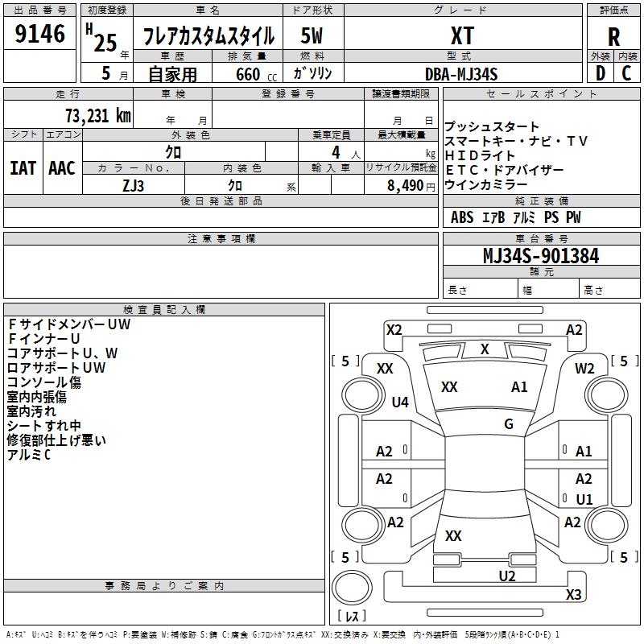Select the model code DBA-MJ34S

pos(461,74)
